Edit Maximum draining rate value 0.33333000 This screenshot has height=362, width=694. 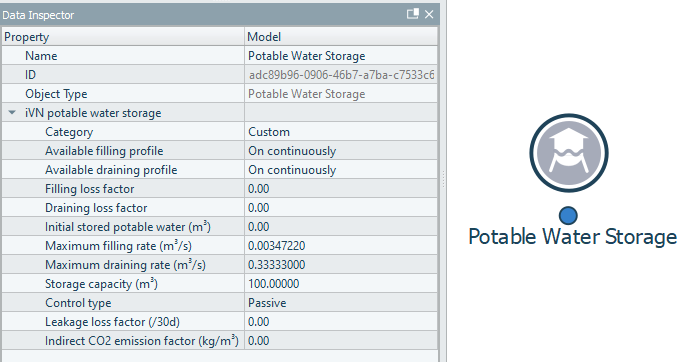click(341, 265)
